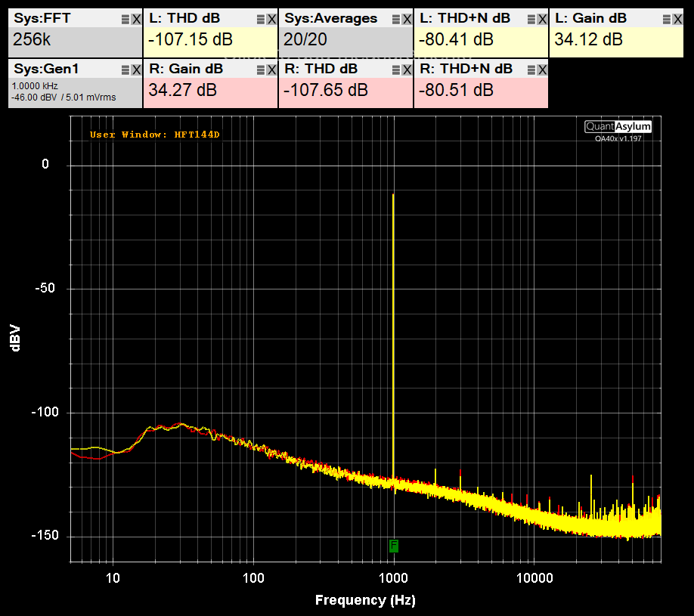Open menu icon on L: THD+N dB tile
The height and width of the screenshot is (616, 694).
click(532, 20)
